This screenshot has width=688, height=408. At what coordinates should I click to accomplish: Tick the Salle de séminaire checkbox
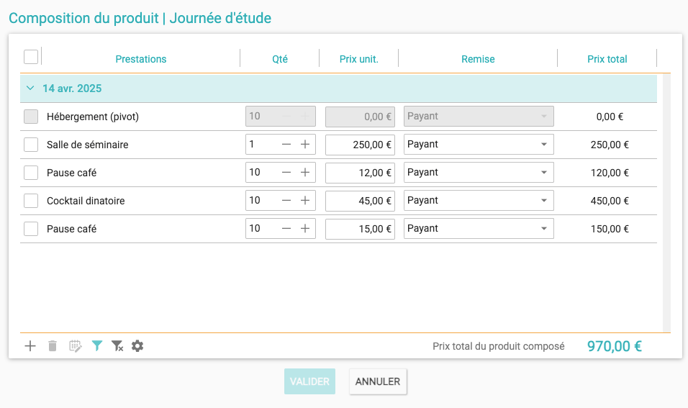pyautogui.click(x=31, y=145)
